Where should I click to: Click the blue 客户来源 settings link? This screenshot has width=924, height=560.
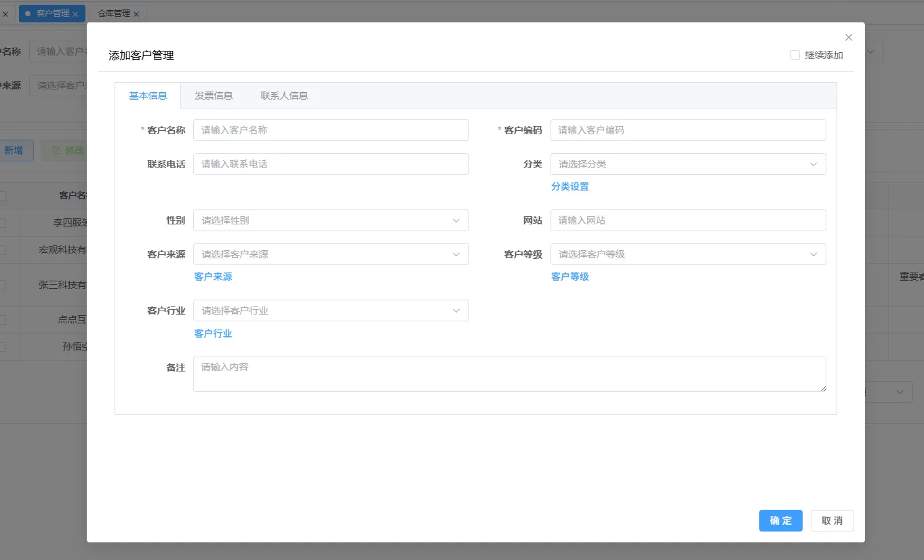(x=213, y=277)
